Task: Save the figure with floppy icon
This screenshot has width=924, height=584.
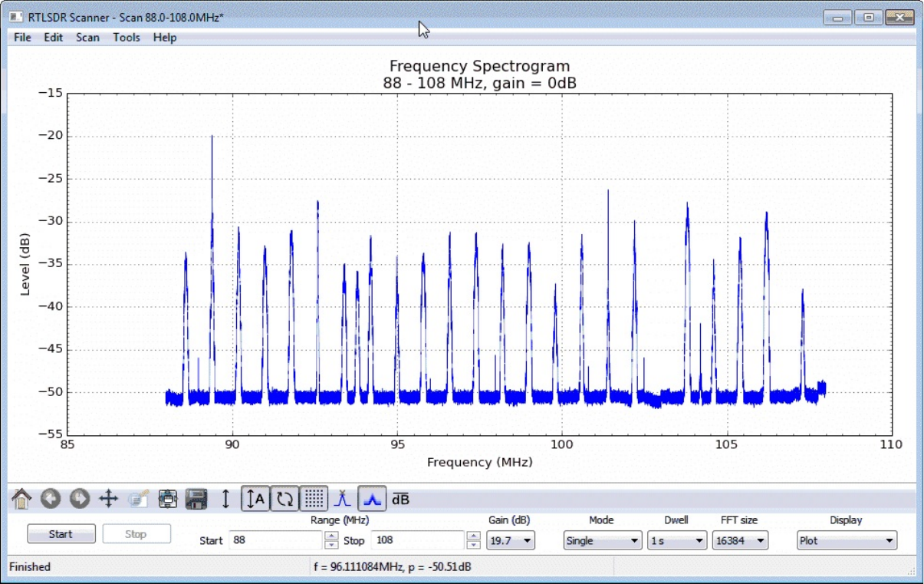Action: [x=196, y=500]
